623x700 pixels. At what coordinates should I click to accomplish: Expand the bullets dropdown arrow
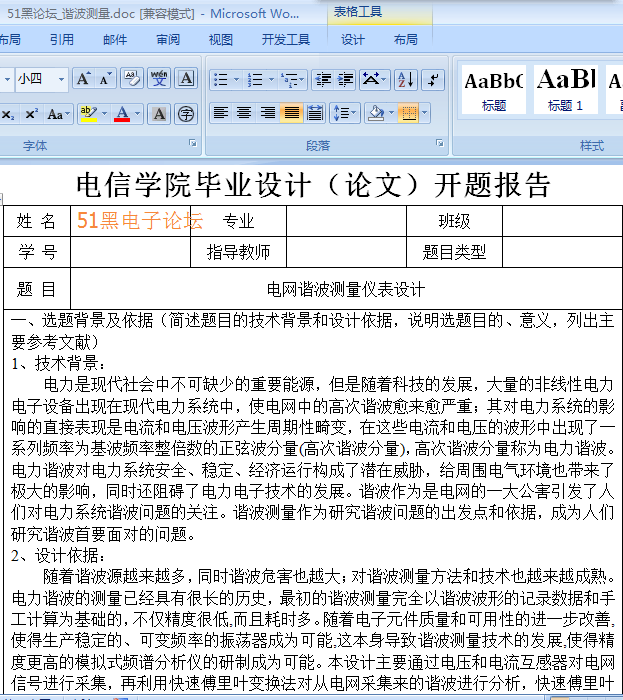coord(237,80)
